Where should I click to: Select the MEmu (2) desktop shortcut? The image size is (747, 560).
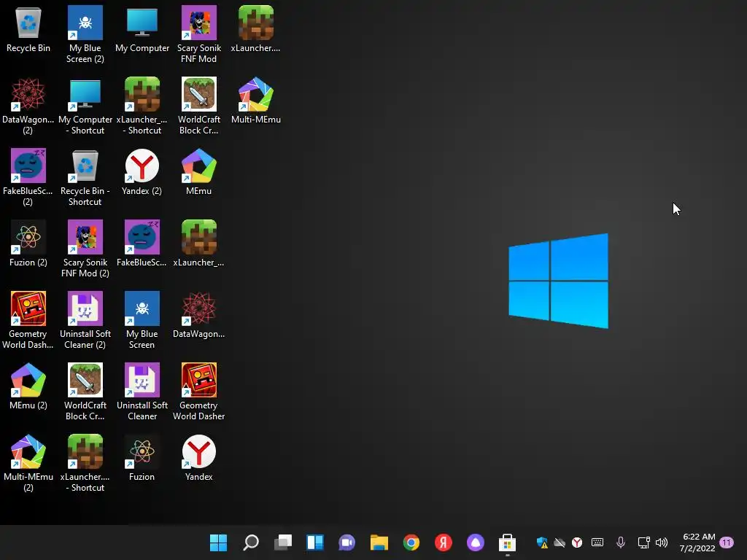click(28, 386)
